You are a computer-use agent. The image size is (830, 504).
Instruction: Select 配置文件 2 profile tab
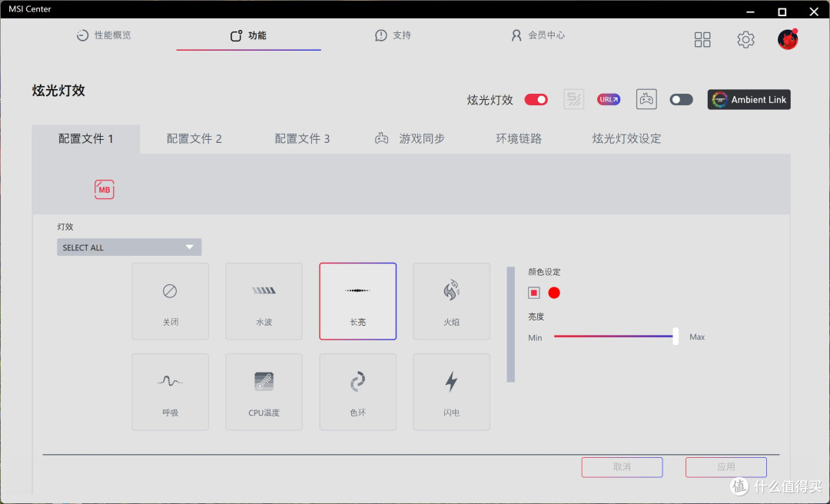pos(194,139)
